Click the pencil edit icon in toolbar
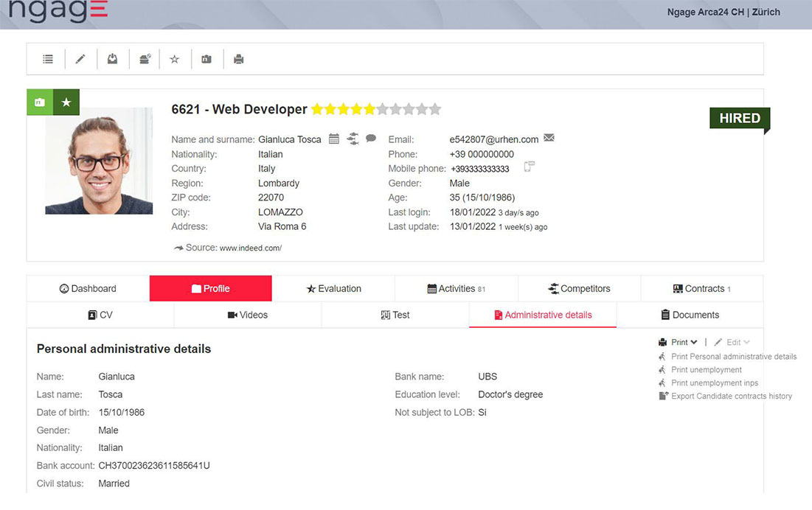The image size is (812, 510). click(x=80, y=59)
